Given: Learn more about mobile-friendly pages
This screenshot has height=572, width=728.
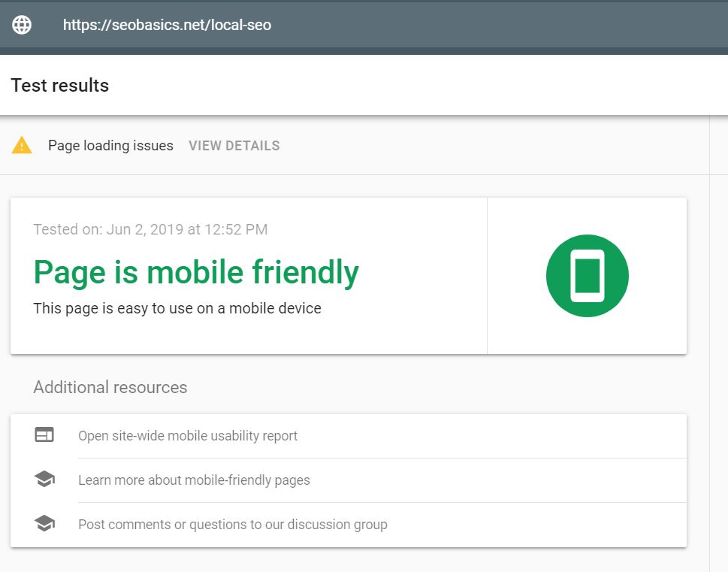Looking at the screenshot, I should pyautogui.click(x=194, y=480).
